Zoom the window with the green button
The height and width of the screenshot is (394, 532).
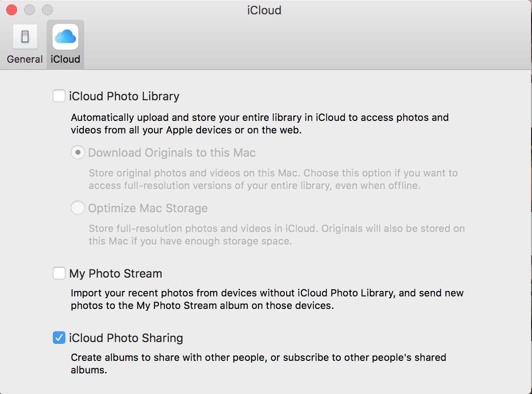coord(47,10)
